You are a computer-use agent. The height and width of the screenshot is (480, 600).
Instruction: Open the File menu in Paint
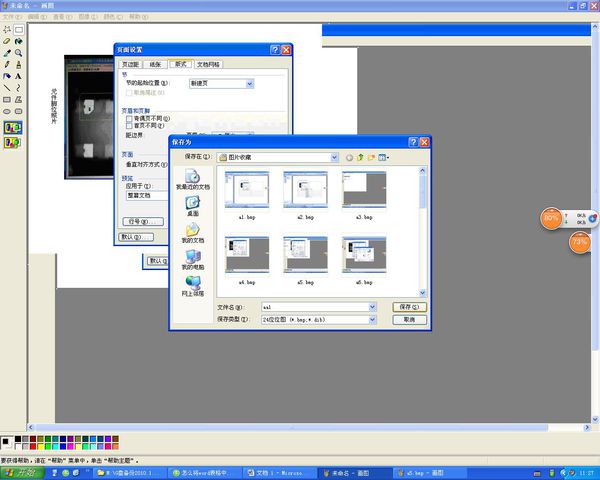12,17
